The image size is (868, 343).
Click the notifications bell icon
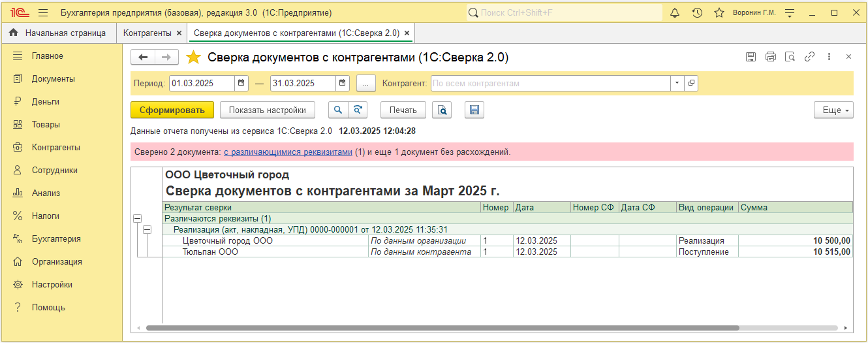(675, 12)
